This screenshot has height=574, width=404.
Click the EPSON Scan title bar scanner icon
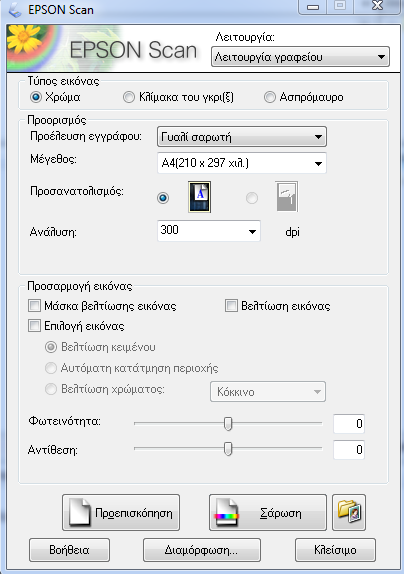point(15,10)
